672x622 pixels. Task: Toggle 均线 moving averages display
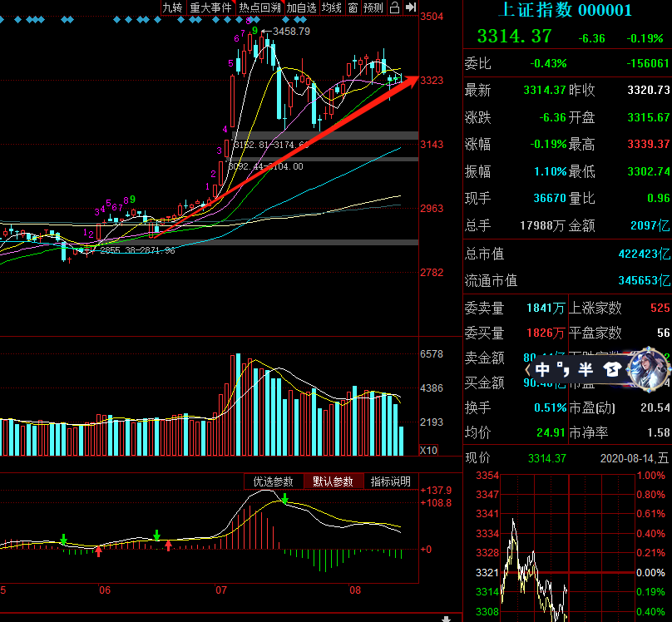tap(332, 7)
